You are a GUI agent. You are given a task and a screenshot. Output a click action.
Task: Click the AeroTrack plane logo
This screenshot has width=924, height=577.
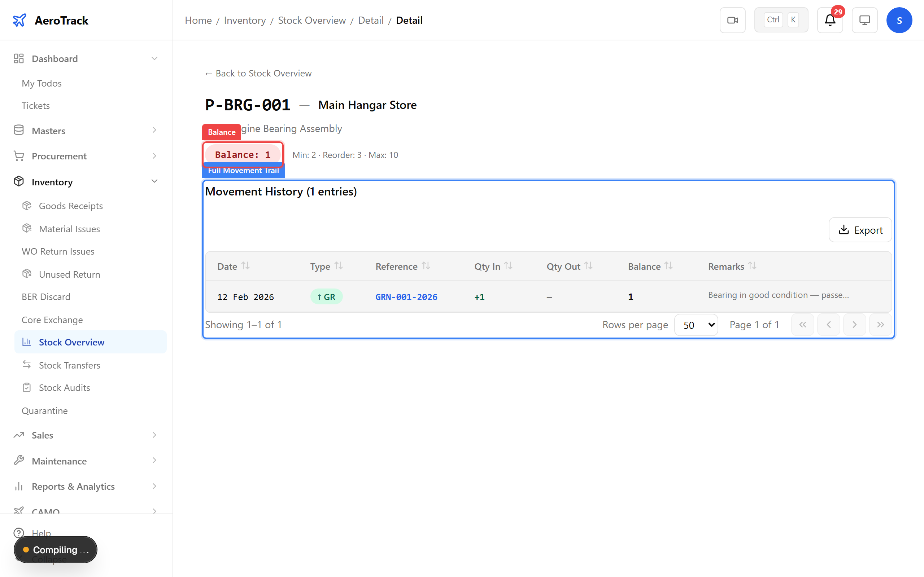(x=19, y=20)
